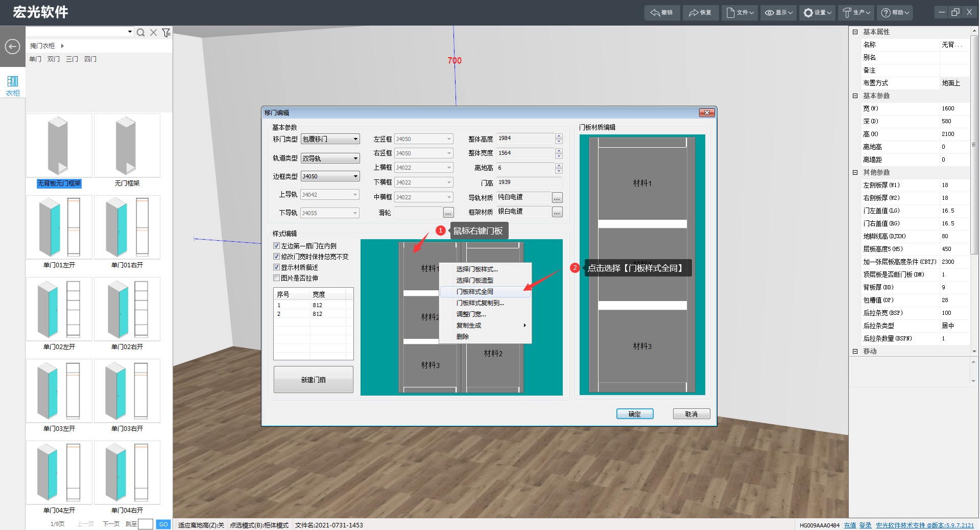Click 取消 button in dialog

[691, 414]
